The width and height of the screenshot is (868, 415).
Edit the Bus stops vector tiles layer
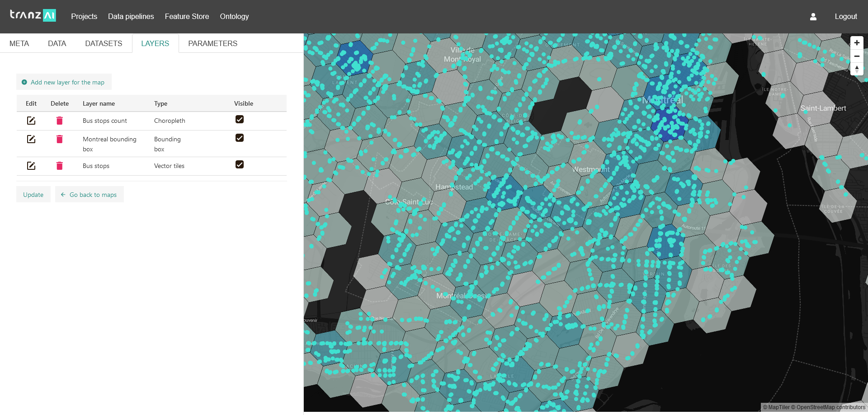31,166
